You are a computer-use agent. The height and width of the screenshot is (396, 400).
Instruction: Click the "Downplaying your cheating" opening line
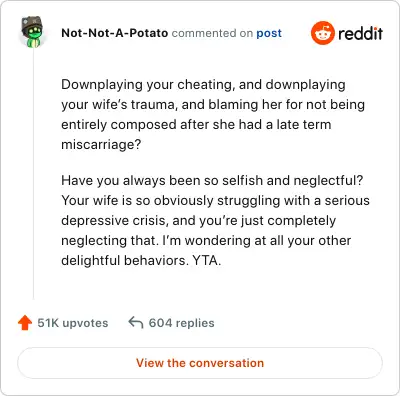pos(203,85)
